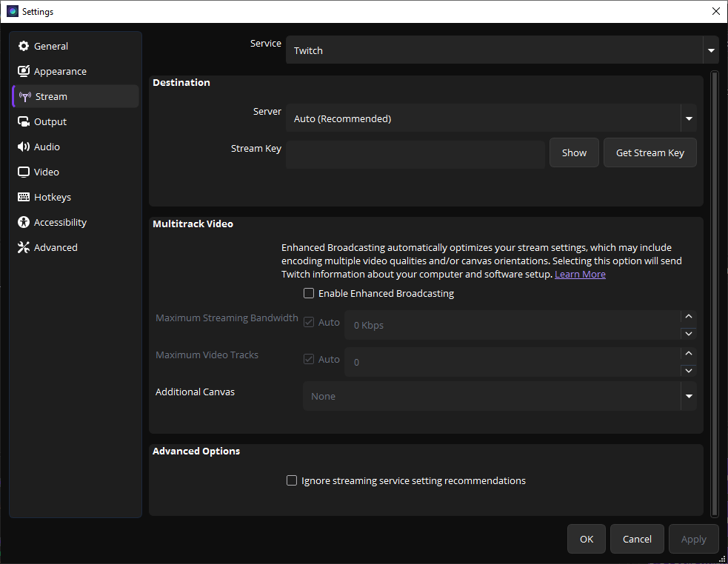Open the General settings page
The image size is (728, 564).
[76, 46]
